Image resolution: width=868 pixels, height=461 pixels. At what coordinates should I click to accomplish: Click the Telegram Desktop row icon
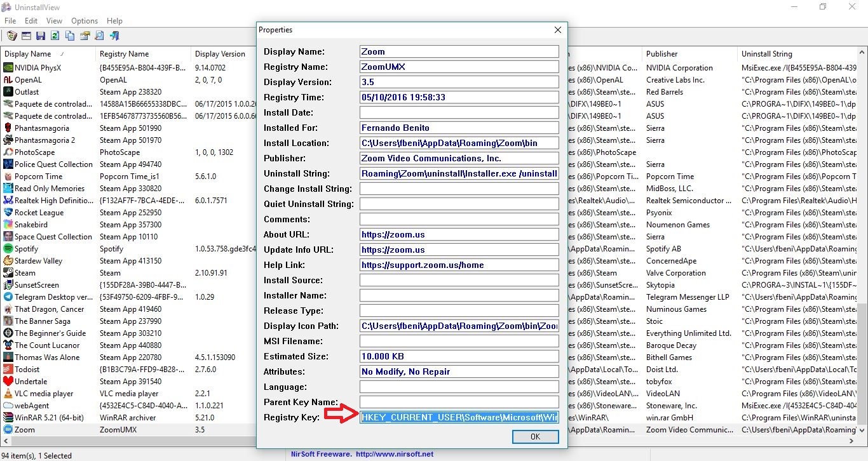tap(8, 297)
